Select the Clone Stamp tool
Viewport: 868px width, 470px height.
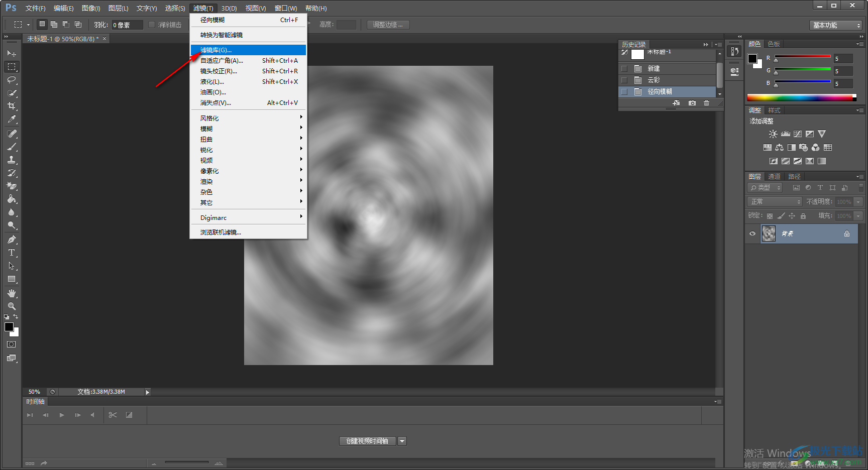point(12,160)
